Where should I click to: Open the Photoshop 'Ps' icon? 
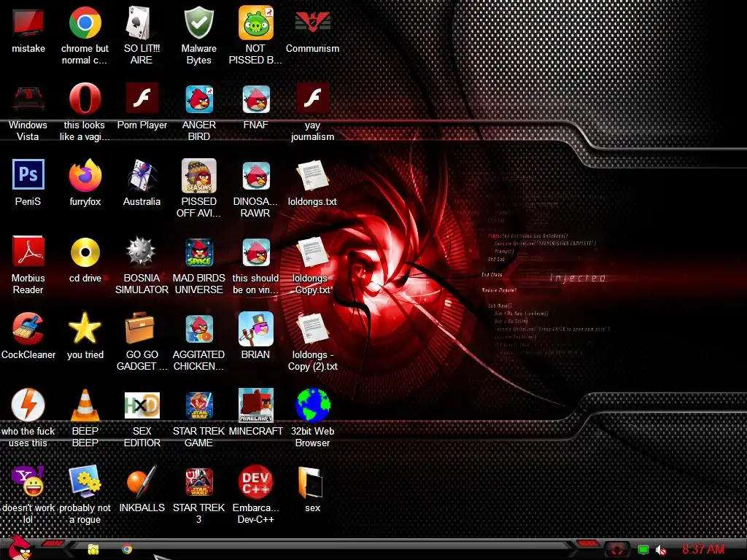pos(28,175)
